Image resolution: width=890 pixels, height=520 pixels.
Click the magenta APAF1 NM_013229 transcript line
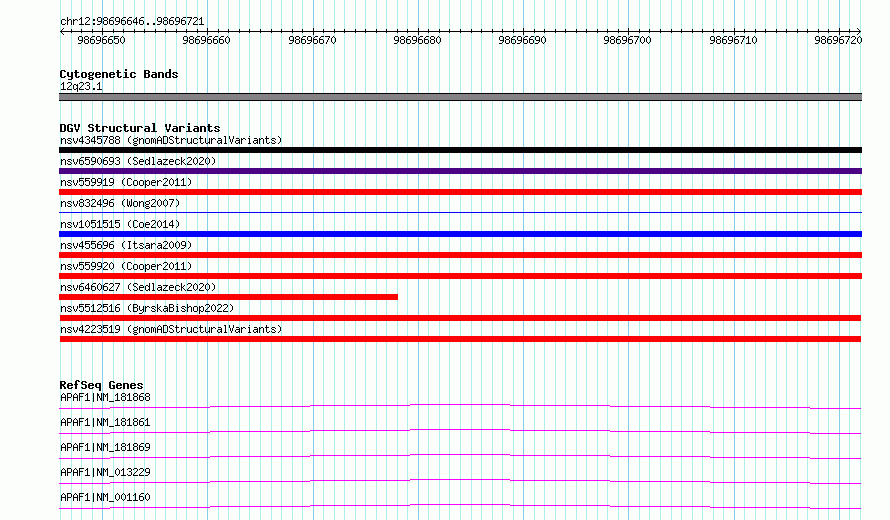pos(460,481)
